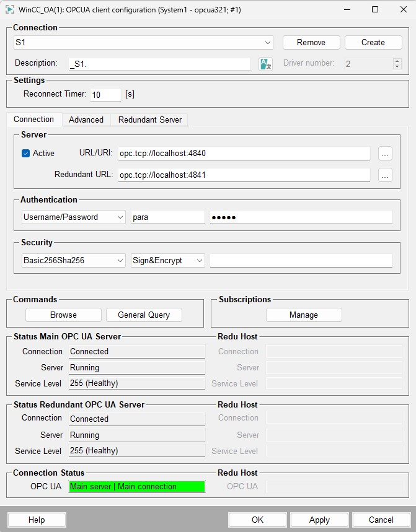Click the Apply button
The width and height of the screenshot is (416, 532).
(319, 520)
